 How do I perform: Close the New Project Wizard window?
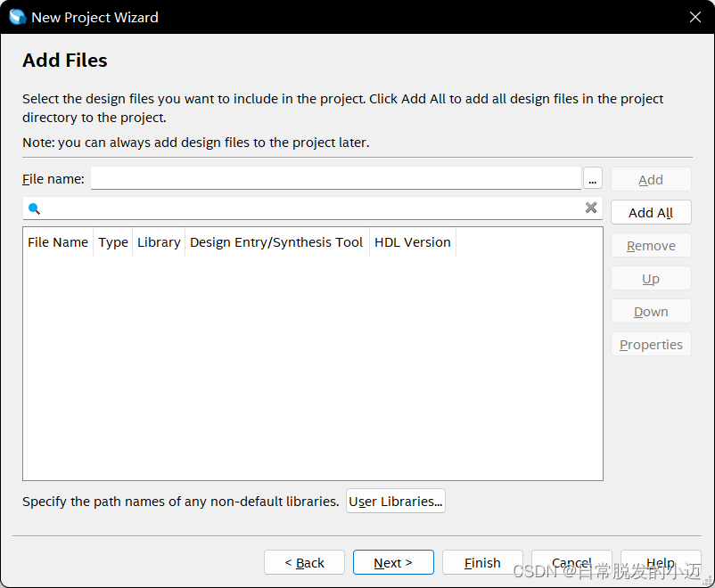coord(694,17)
